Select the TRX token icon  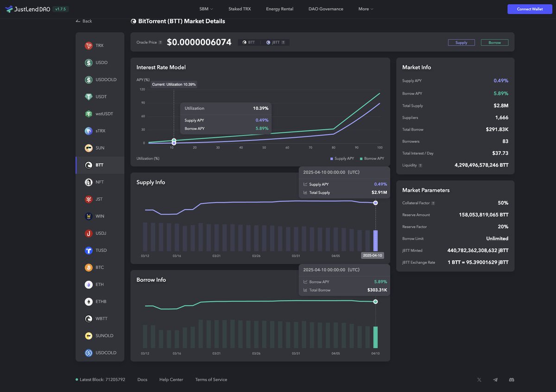pos(88,45)
